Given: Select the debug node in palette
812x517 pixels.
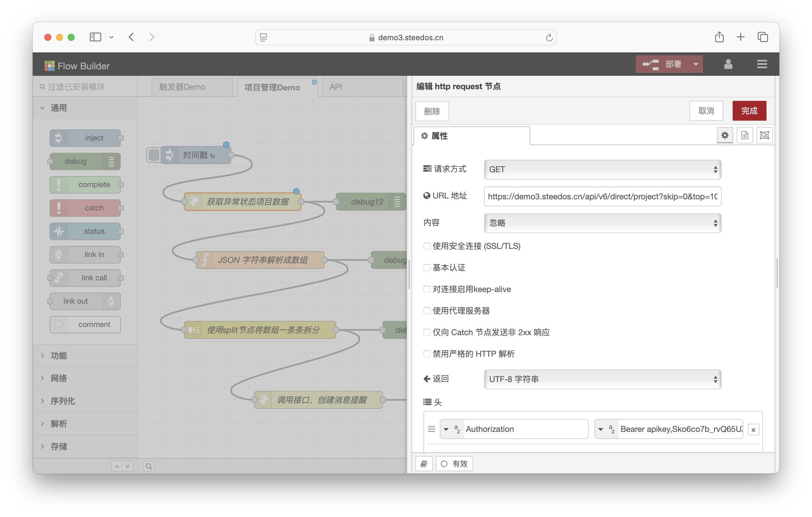Looking at the screenshot, I should [85, 161].
